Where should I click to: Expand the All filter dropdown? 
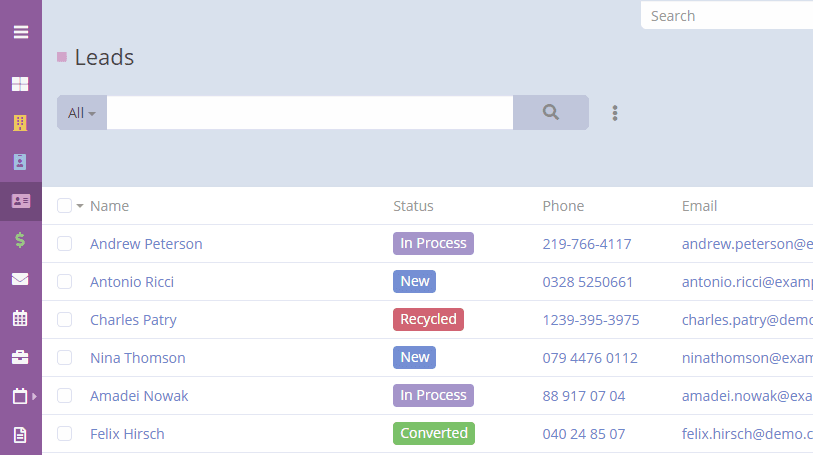pos(82,113)
